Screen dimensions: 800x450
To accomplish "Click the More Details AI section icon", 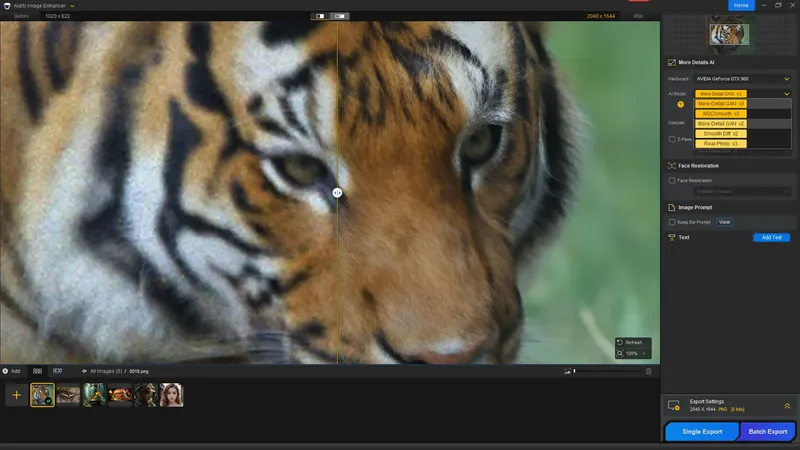I will point(671,62).
